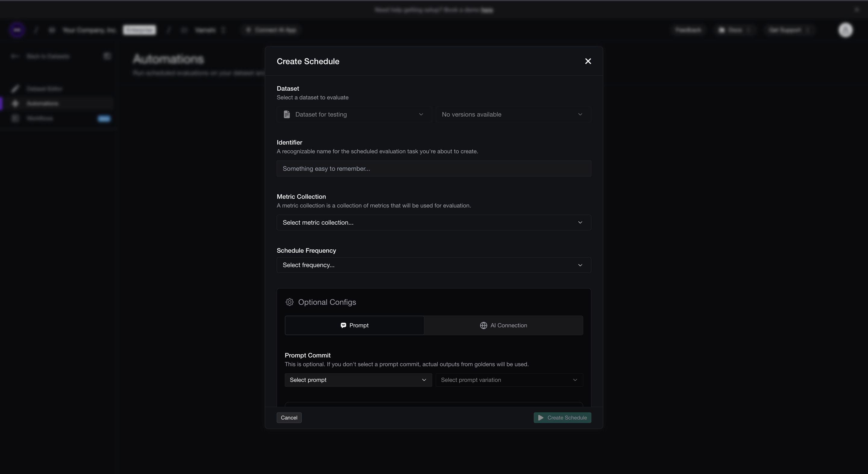
Task: Click the Optional Configs gear icon
Action: [289, 302]
